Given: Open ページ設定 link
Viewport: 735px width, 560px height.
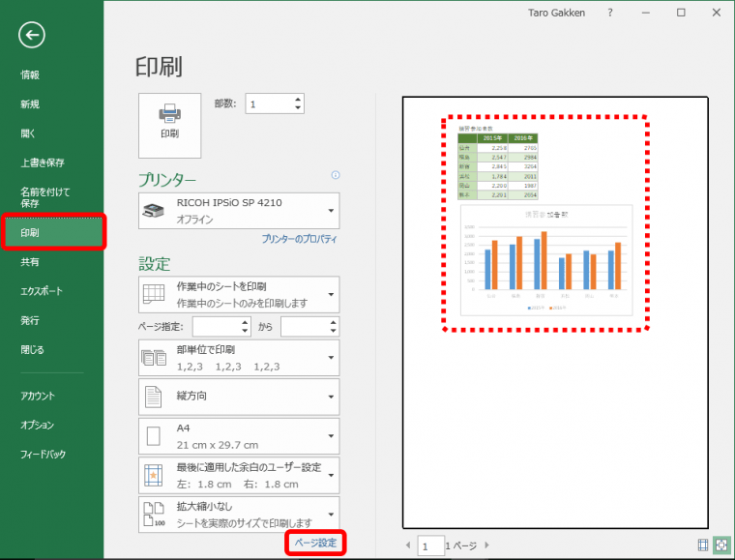Looking at the screenshot, I should (x=315, y=543).
